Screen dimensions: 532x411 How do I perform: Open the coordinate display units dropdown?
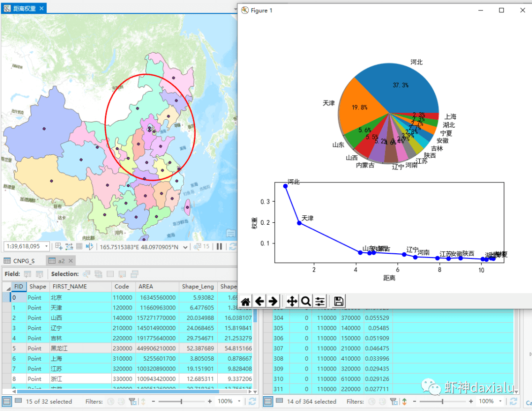coord(185,247)
